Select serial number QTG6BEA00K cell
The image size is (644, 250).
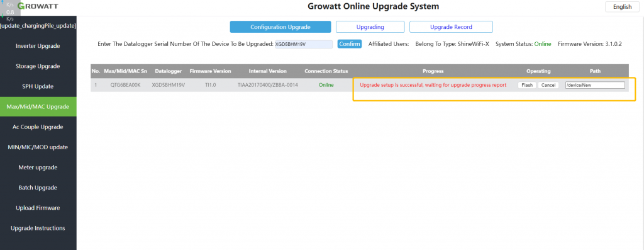tap(125, 85)
